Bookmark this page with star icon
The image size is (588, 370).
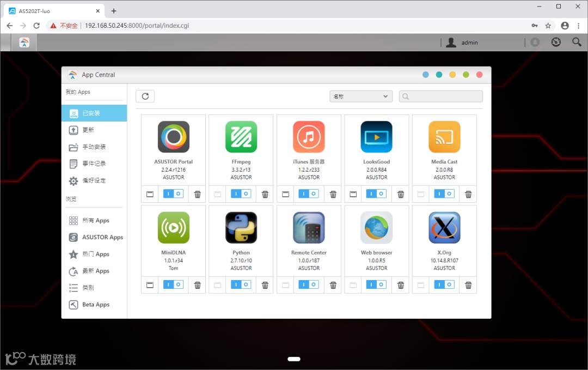click(x=548, y=26)
